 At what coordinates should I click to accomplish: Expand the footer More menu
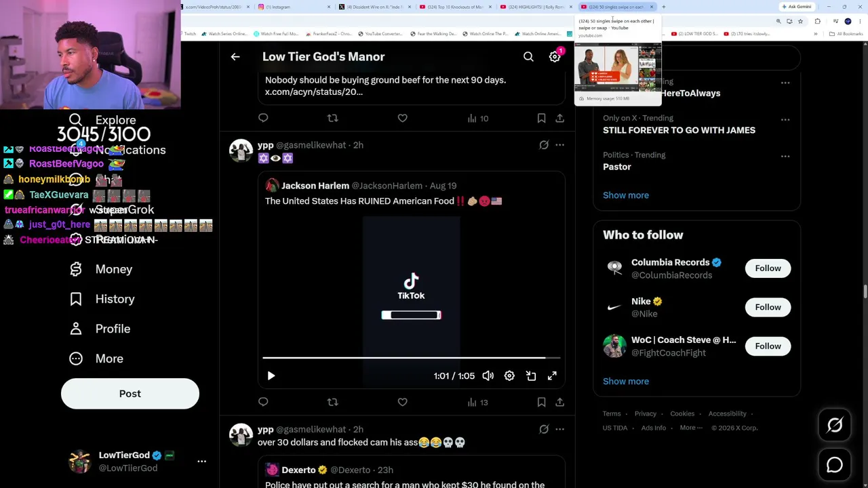691,428
